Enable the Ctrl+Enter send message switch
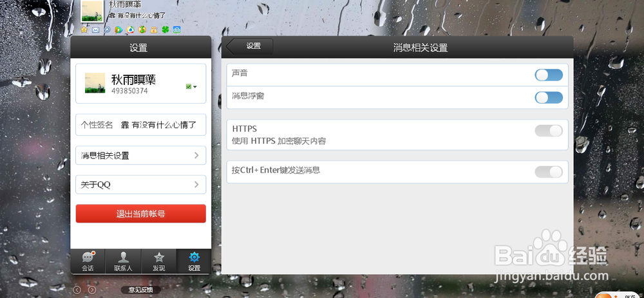 [x=549, y=172]
